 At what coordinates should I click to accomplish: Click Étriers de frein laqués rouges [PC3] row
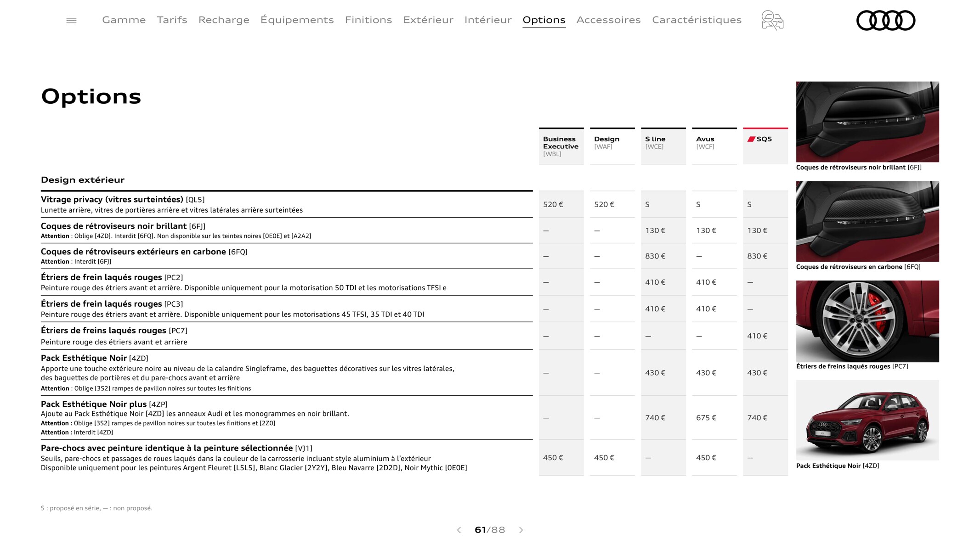[x=287, y=309]
